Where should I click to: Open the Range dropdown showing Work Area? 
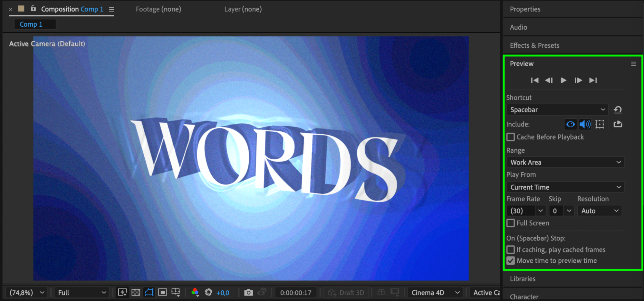tap(565, 163)
